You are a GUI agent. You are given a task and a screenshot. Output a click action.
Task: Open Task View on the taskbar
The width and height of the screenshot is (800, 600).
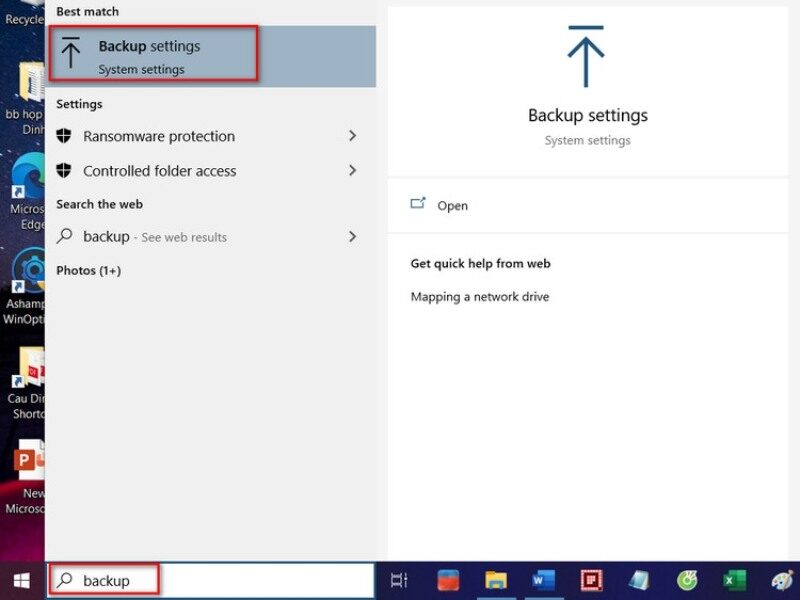pos(397,580)
